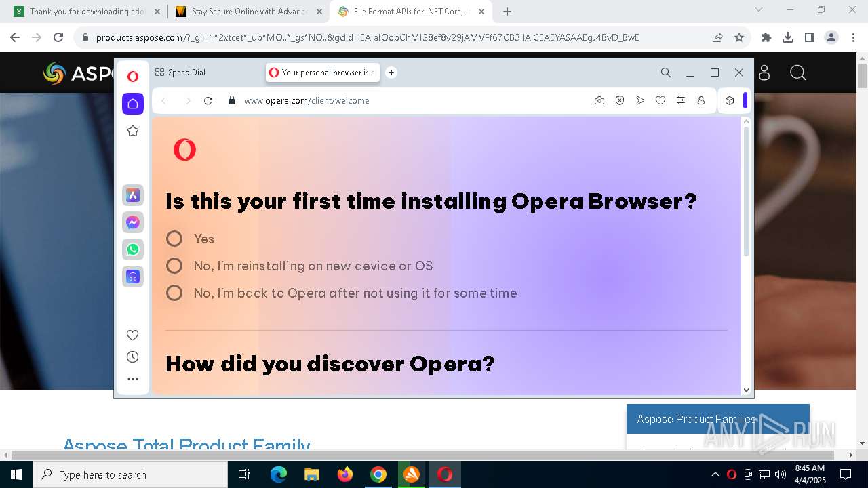Open a new tab in Opera
868x488 pixels.
pos(391,73)
